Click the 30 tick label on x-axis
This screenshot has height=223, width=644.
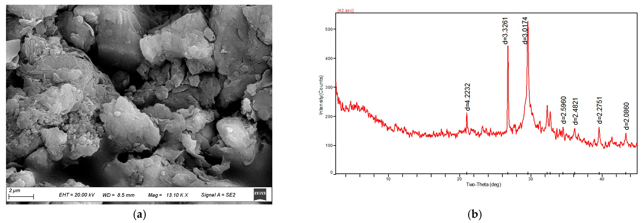[x=530, y=179]
